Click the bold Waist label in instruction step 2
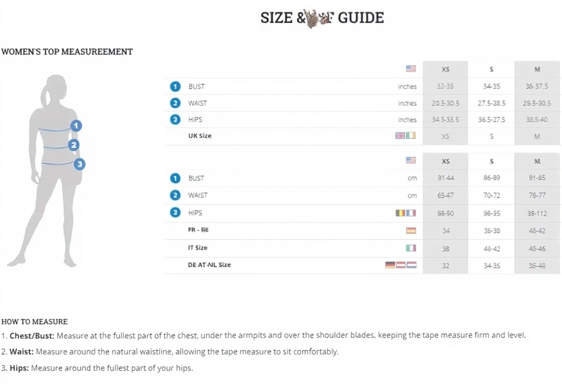This screenshot has height=392, width=562. coord(22,352)
